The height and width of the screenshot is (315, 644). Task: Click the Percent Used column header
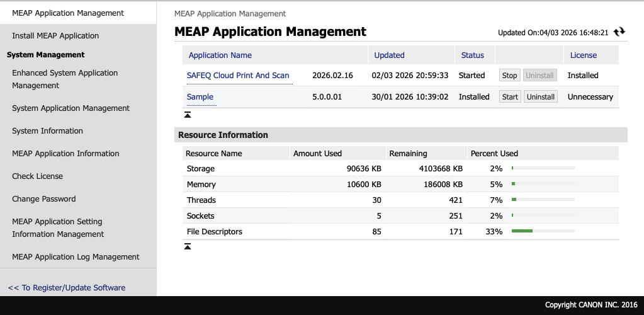coord(494,153)
